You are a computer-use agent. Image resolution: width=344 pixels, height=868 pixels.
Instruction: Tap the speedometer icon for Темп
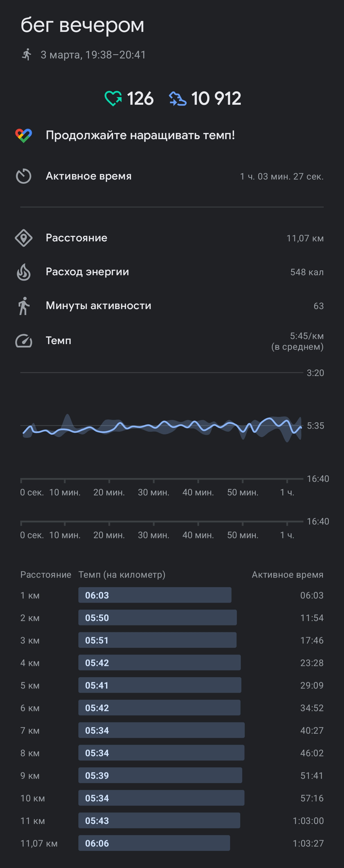pos(24,341)
